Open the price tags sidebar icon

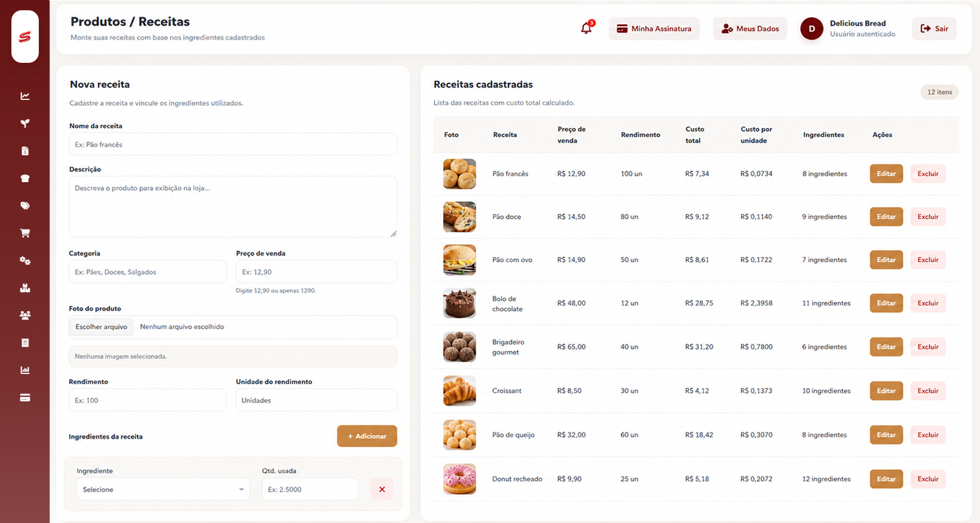point(25,206)
